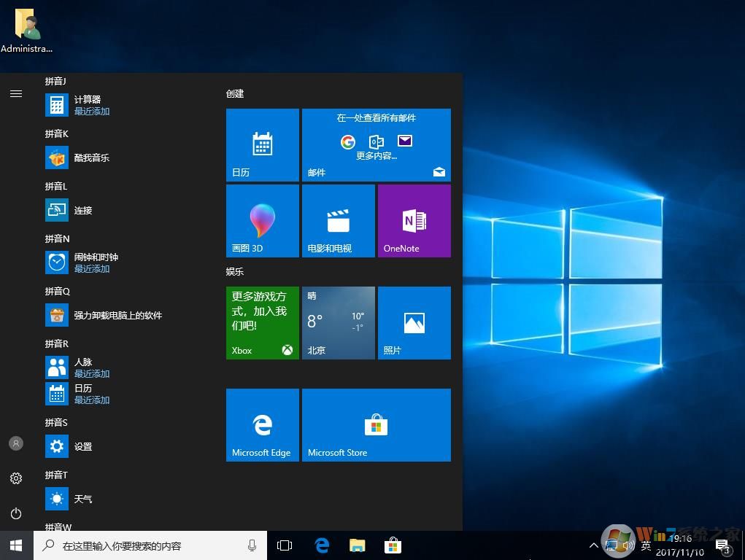Open the Photos (照片) tile
The width and height of the screenshot is (745, 560).
tap(414, 322)
